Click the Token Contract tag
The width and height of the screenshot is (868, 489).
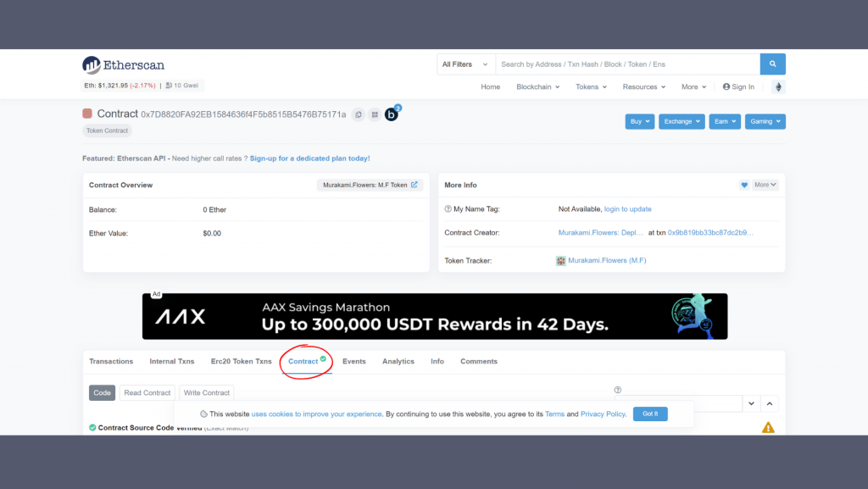click(107, 131)
